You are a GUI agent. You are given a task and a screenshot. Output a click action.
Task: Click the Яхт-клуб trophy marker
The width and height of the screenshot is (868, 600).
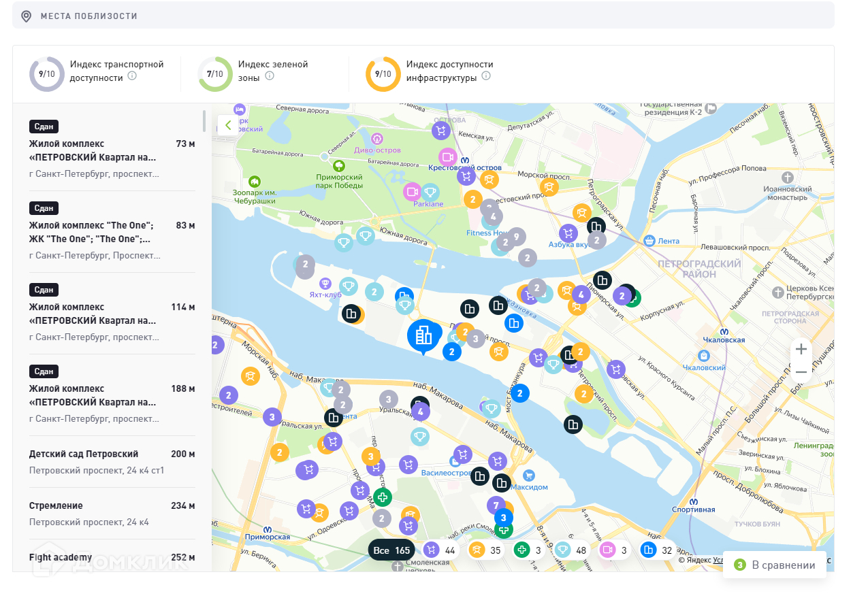[x=325, y=283]
